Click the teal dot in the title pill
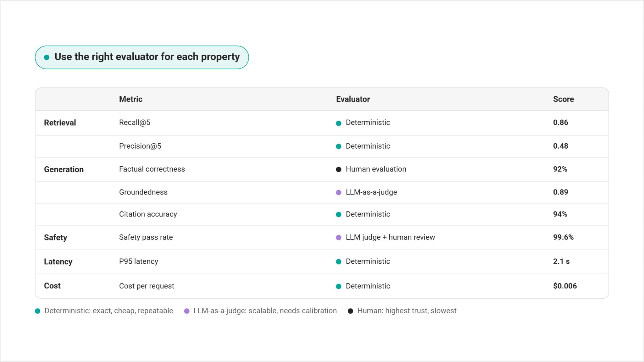Screen dimensions: 644x362 click(x=47, y=57)
